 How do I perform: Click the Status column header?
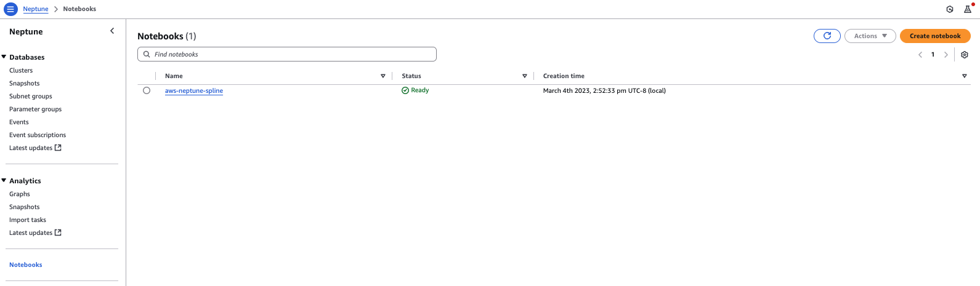pyautogui.click(x=411, y=76)
